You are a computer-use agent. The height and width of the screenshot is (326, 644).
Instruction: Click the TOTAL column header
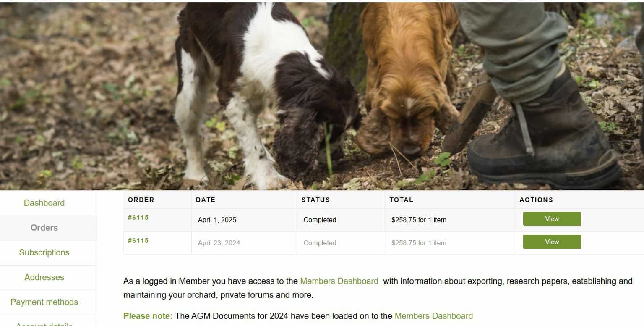click(x=402, y=200)
